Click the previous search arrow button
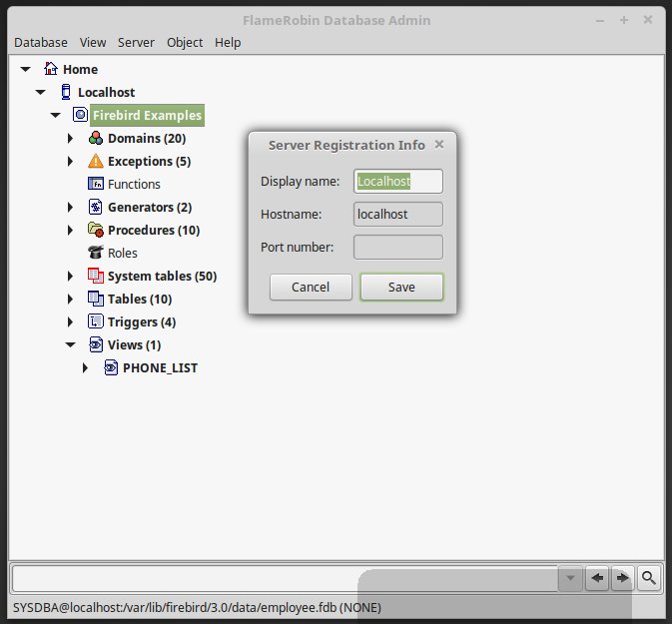The width and height of the screenshot is (672, 624). (x=597, y=577)
